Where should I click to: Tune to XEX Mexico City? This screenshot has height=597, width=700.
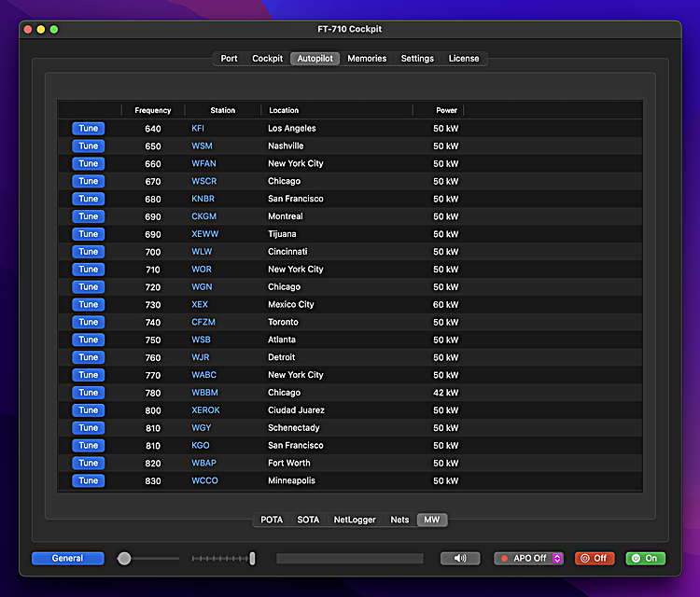coord(89,305)
